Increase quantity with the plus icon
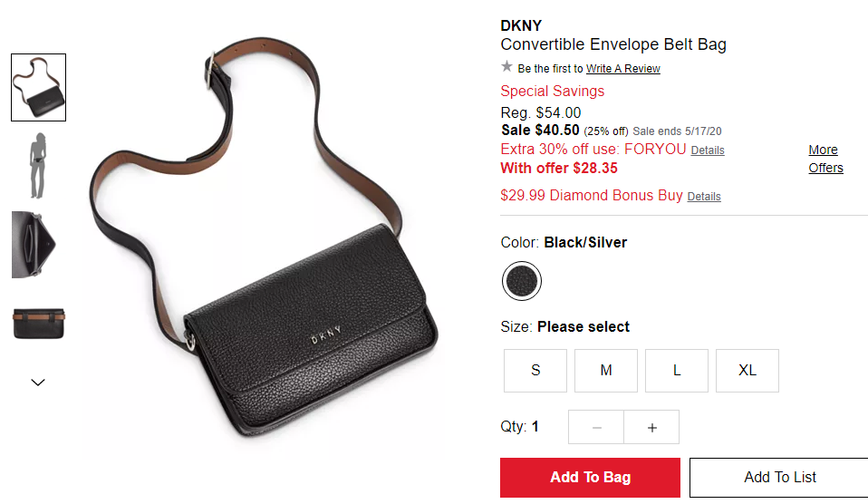This screenshot has width=868, height=504. [x=651, y=427]
